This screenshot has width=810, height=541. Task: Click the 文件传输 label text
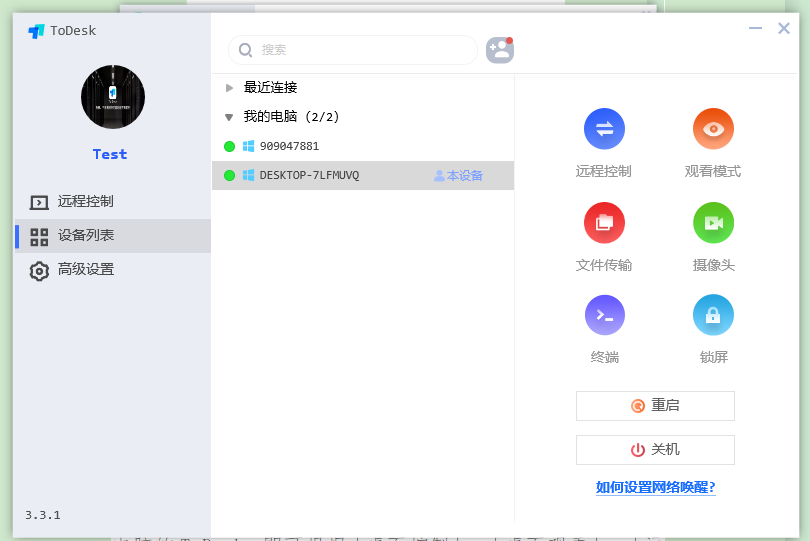[x=604, y=265]
